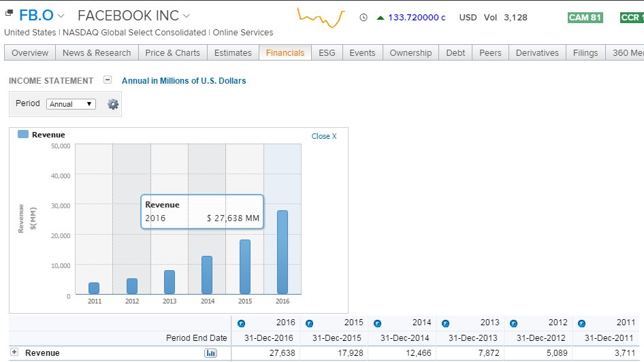Go to the Debt tab

(x=455, y=53)
